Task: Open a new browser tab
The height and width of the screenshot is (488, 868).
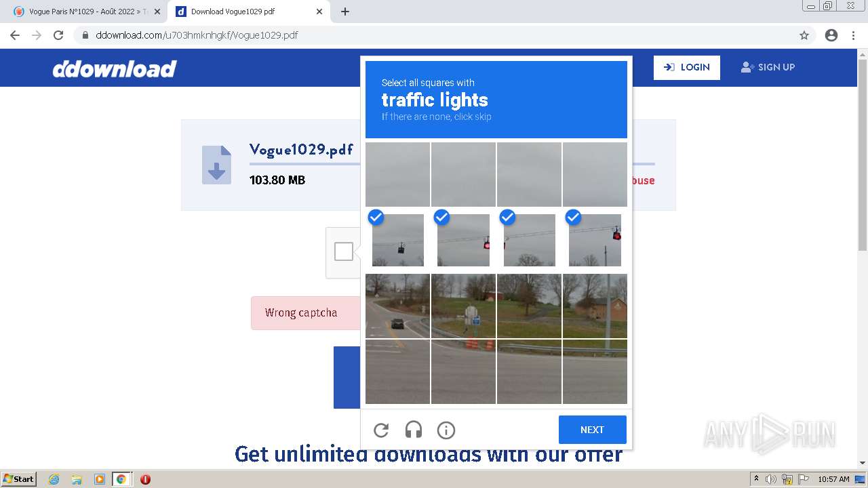Action: tap(344, 12)
